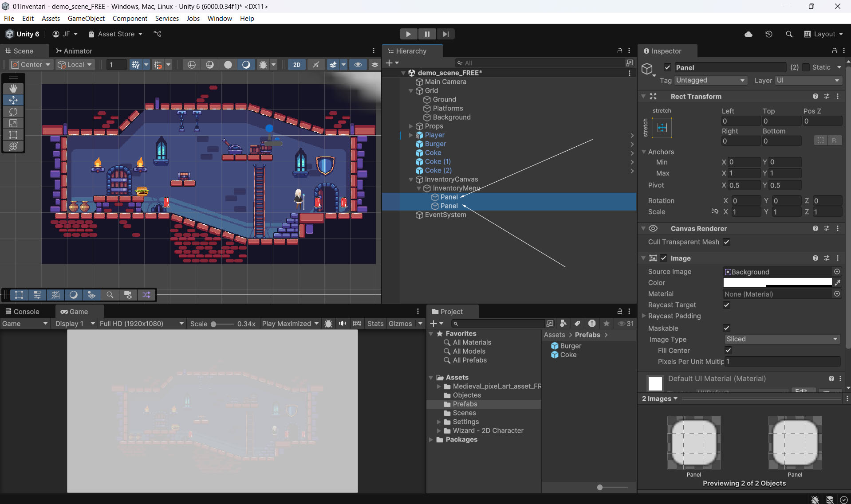
Task: Click the Stats button in Game view
Action: 375,324
